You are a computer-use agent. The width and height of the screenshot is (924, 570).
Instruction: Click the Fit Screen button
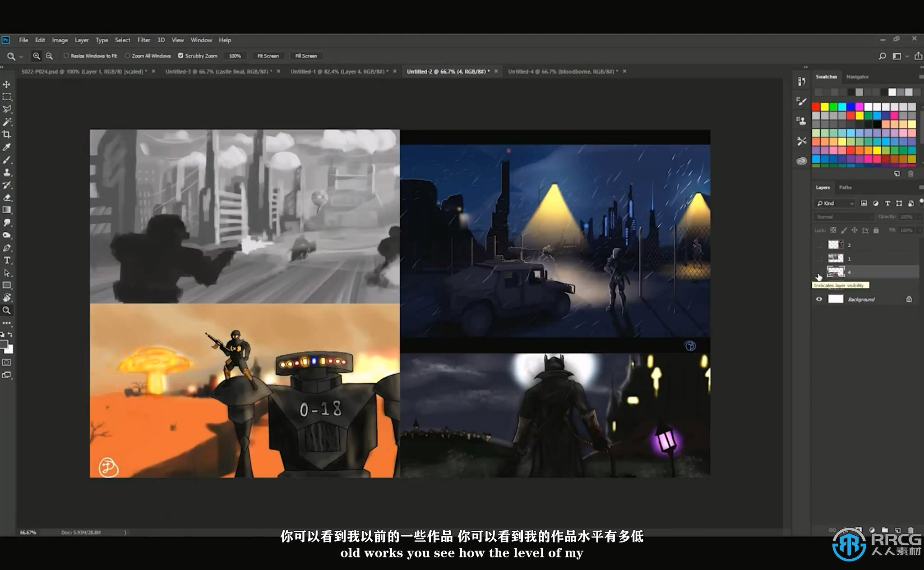pyautogui.click(x=268, y=56)
